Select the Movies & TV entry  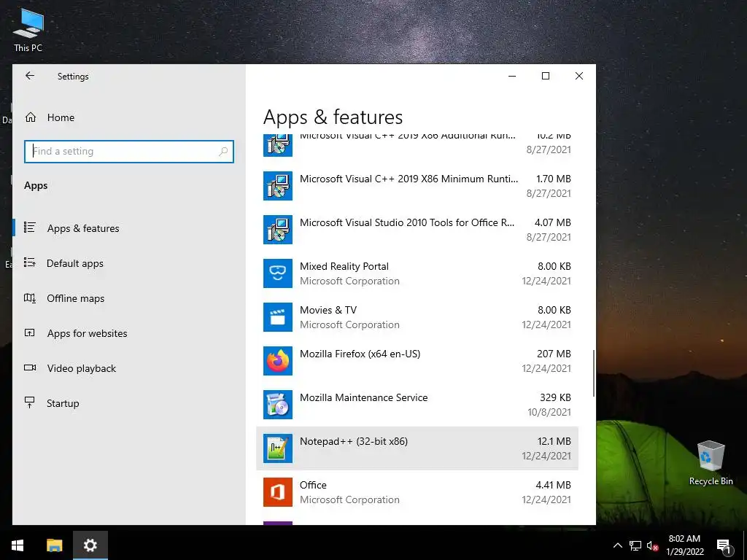point(417,317)
